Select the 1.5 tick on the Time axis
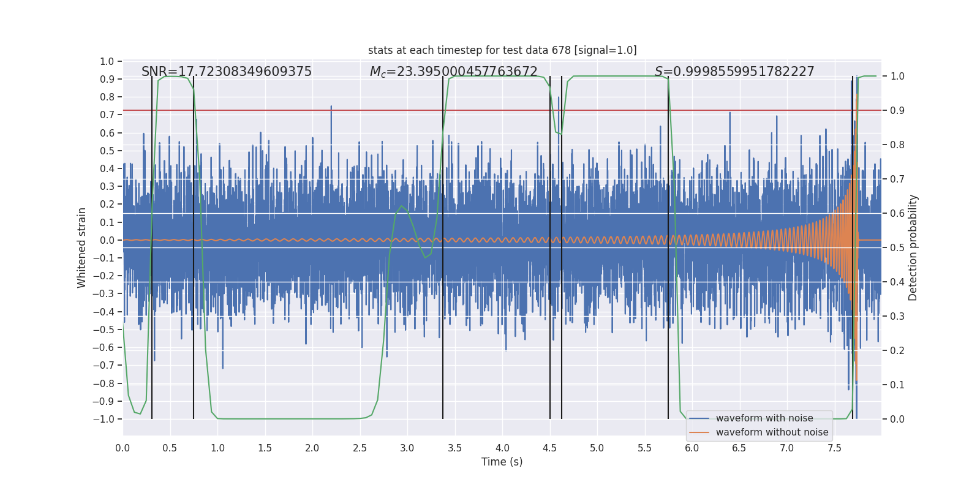980x490 pixels. (x=265, y=448)
